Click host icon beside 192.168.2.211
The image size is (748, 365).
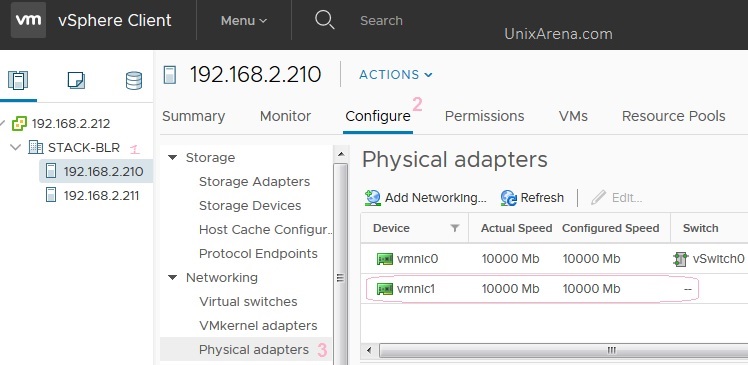pyautogui.click(x=51, y=195)
